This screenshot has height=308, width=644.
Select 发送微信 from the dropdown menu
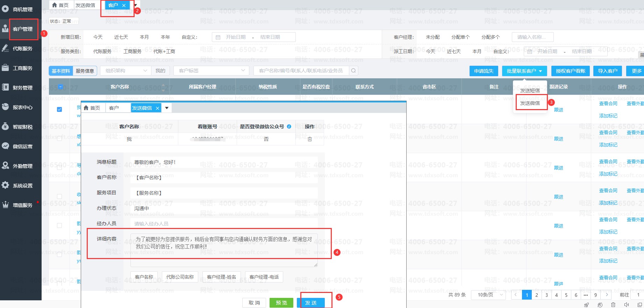point(530,103)
